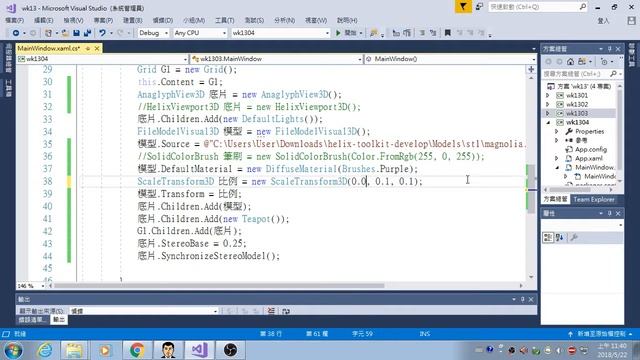Select solution 'wk13' root node

click(x=584, y=87)
